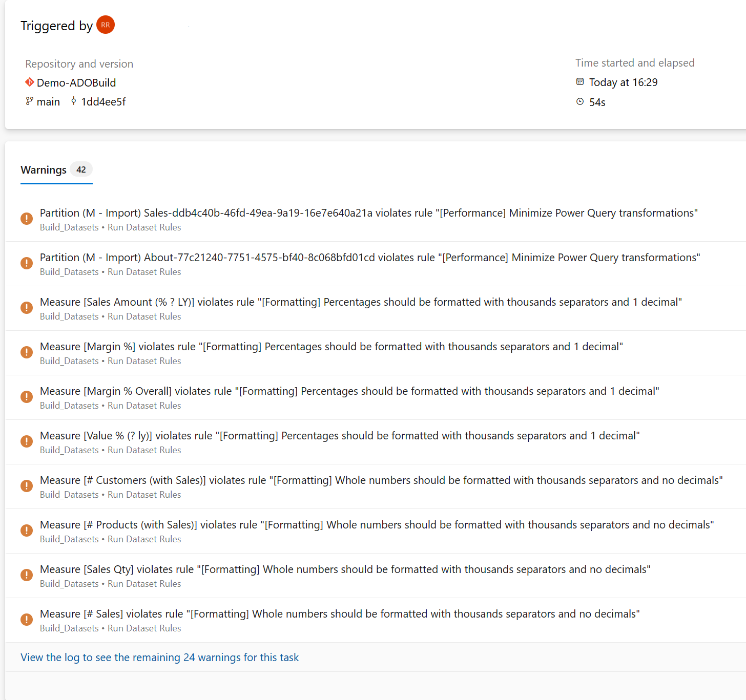Click the commit icon beside 1dd4ee5f
The width and height of the screenshot is (746, 700).
click(74, 101)
